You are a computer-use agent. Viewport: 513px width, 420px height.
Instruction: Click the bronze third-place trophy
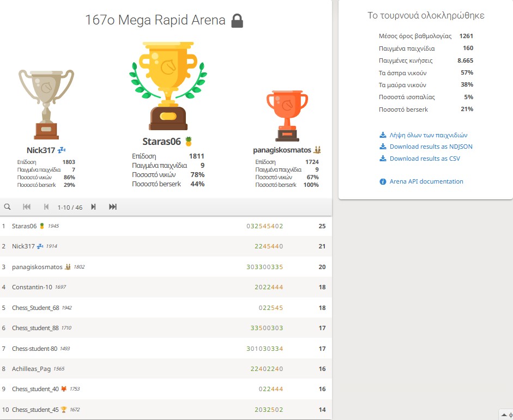coord(287,115)
